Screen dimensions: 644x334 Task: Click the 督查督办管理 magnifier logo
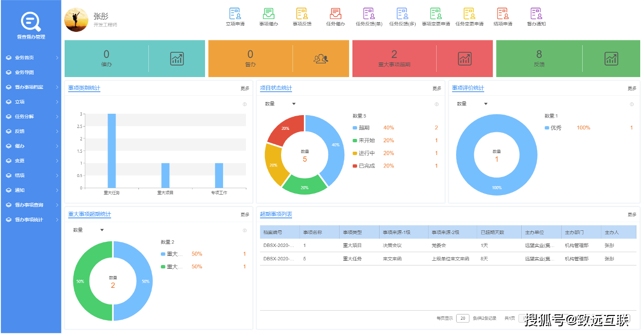tap(30, 21)
